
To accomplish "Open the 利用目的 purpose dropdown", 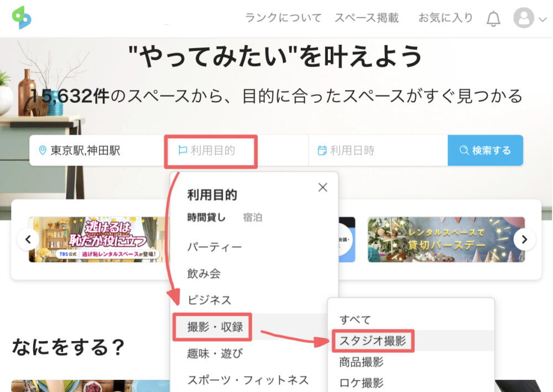I will 212,150.
